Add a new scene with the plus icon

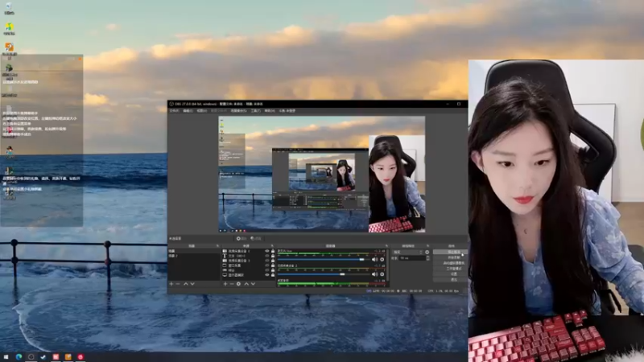[x=171, y=284]
